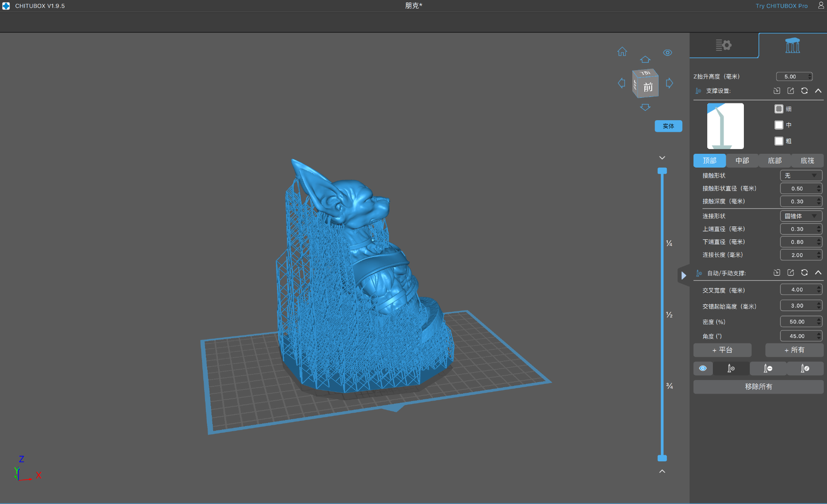Click the Z抬升高度 value field 5.00

(791, 77)
